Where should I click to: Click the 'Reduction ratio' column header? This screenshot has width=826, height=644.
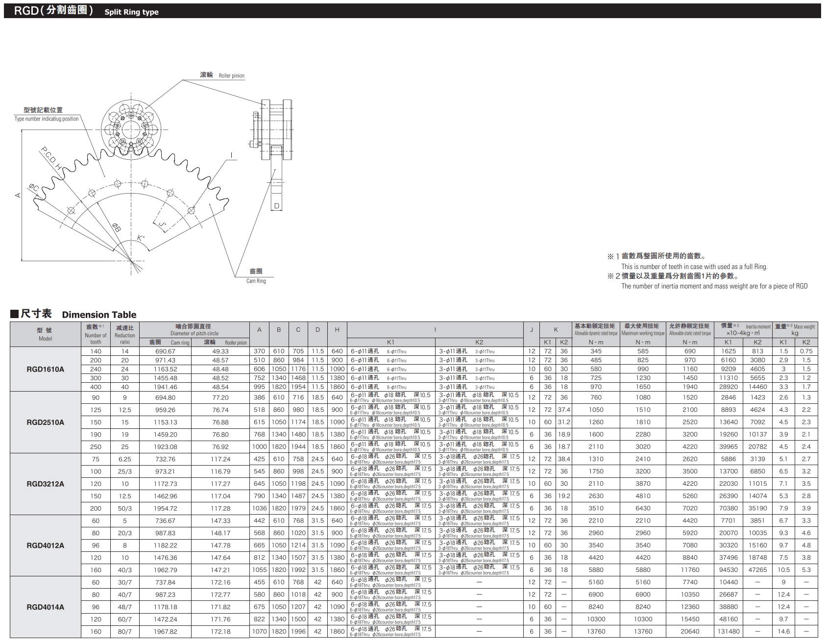pyautogui.click(x=125, y=339)
